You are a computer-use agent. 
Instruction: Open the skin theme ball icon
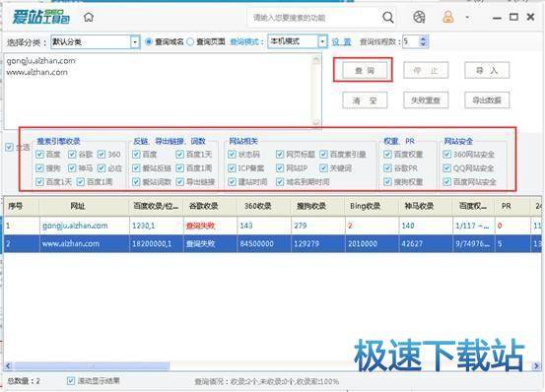[x=419, y=17]
